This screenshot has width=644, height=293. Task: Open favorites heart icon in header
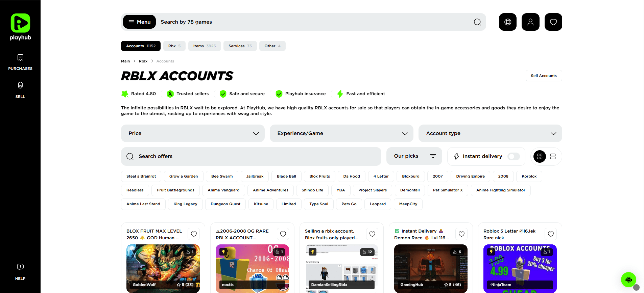553,22
